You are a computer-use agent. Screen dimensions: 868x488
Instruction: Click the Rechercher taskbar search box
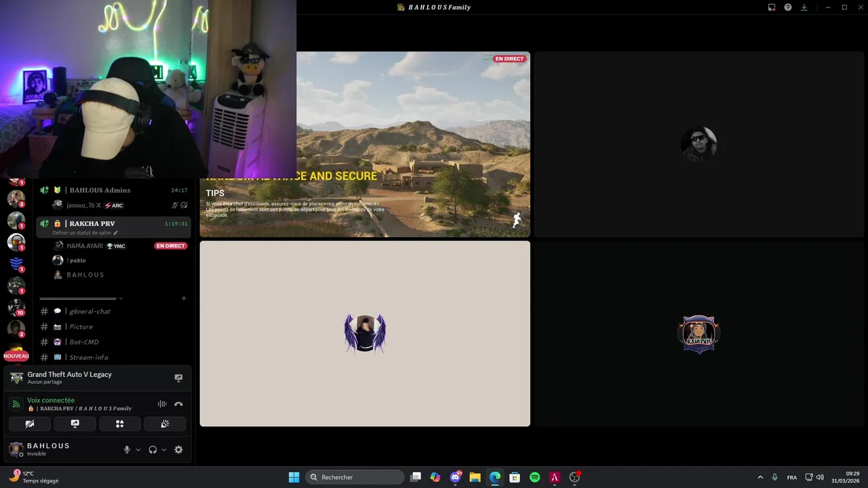tap(355, 477)
